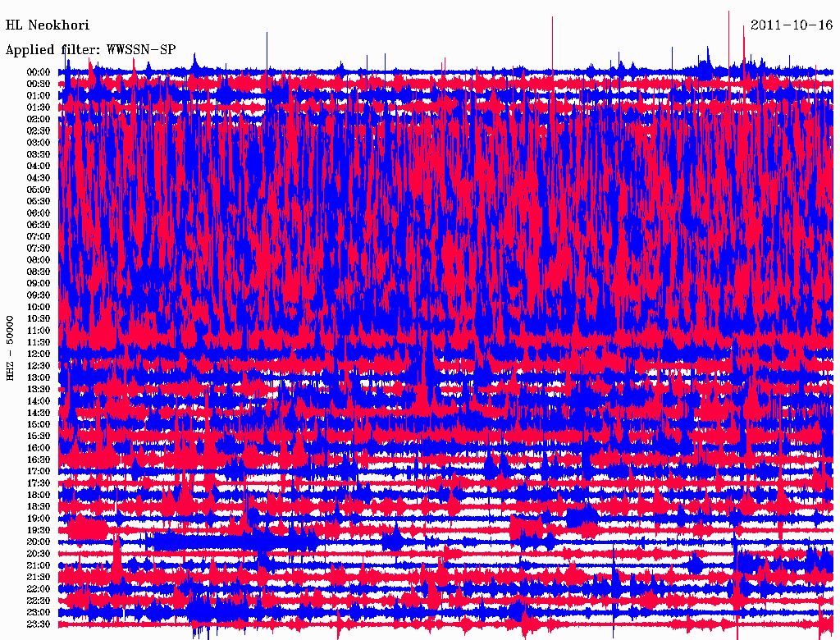The image size is (840, 640).
Task: Click the 04:00 time label
Action: click(x=39, y=167)
